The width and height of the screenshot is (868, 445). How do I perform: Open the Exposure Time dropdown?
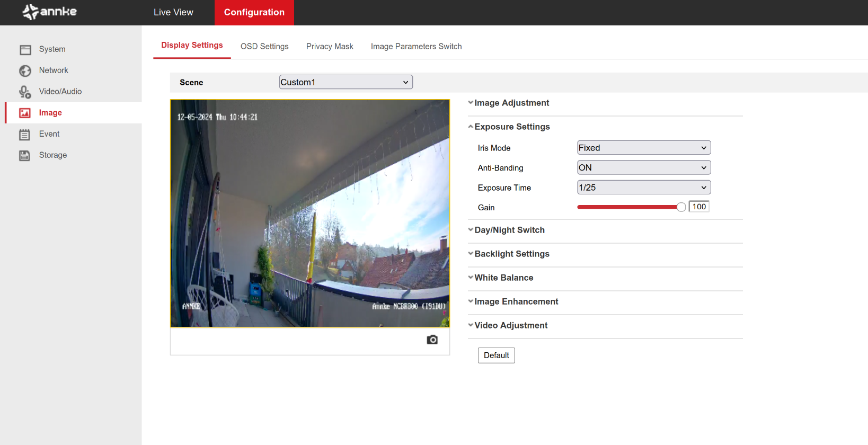point(643,188)
